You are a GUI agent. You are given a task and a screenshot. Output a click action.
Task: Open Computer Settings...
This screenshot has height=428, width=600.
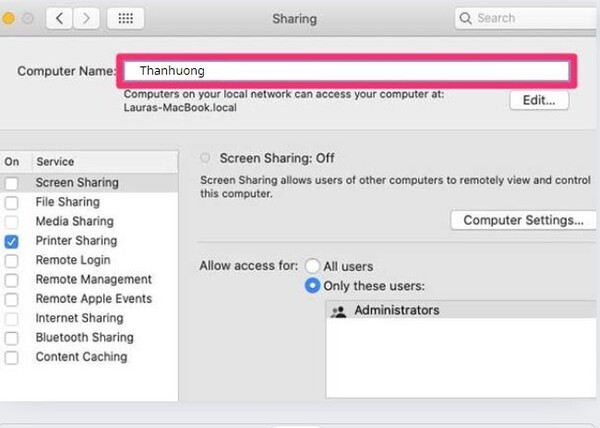click(523, 220)
